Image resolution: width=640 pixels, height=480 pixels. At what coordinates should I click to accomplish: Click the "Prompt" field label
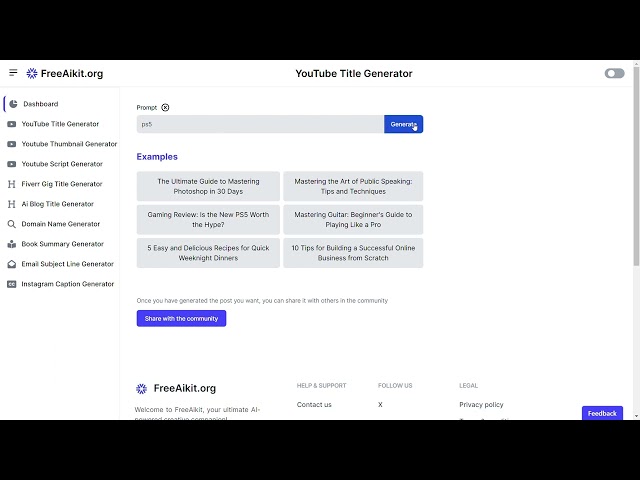click(x=147, y=107)
